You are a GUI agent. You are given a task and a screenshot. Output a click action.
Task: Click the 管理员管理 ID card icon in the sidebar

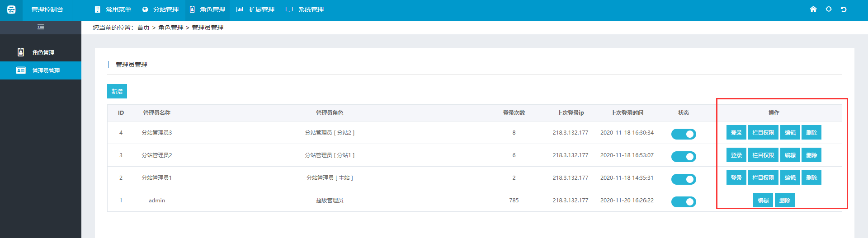pos(21,70)
